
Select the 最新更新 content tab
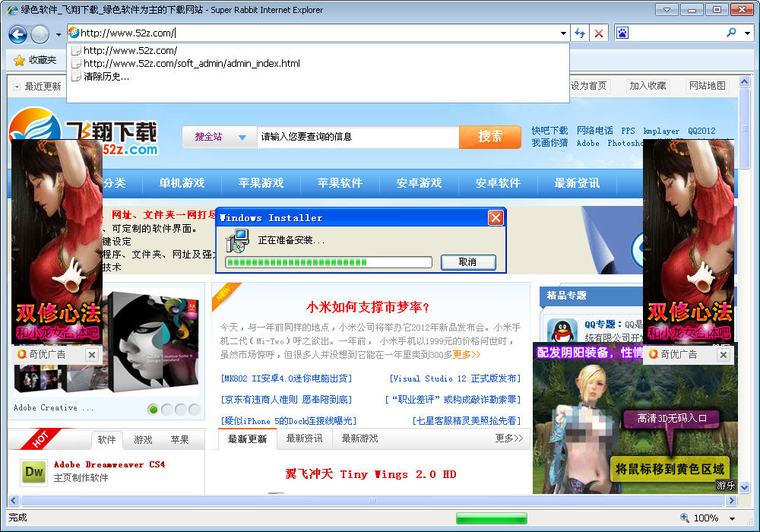pyautogui.click(x=247, y=439)
